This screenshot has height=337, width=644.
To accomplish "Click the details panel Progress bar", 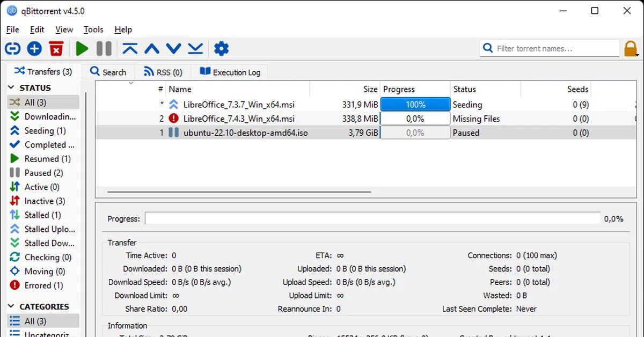I will 372,218.
